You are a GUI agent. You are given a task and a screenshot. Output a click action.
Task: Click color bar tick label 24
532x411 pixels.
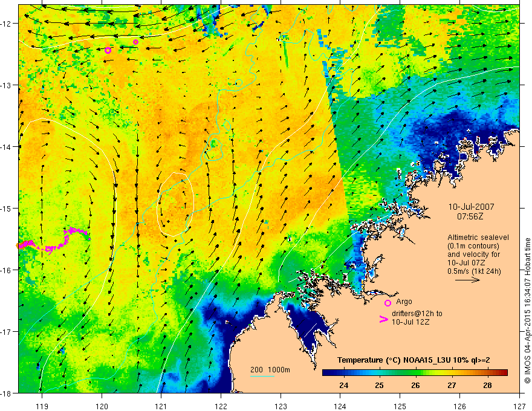point(343,385)
